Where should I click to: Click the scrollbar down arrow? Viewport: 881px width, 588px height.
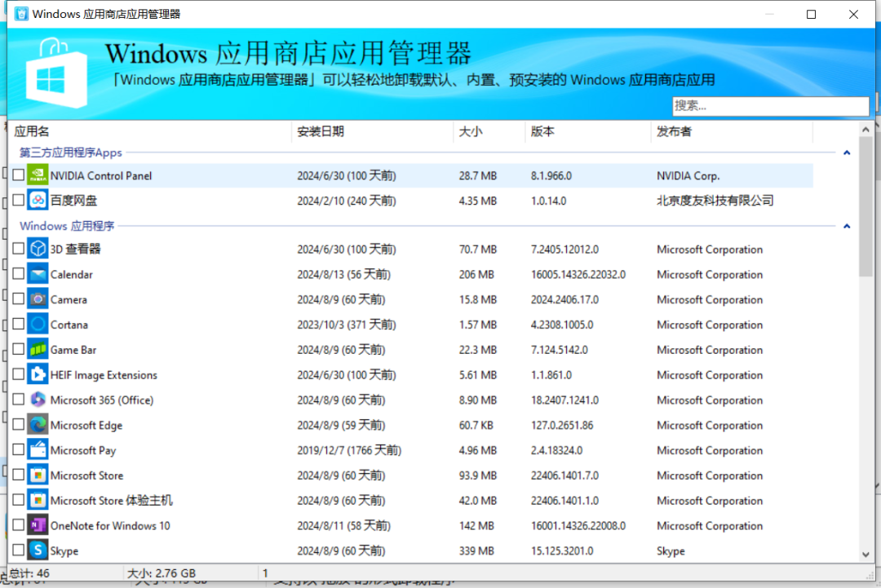pyautogui.click(x=866, y=555)
